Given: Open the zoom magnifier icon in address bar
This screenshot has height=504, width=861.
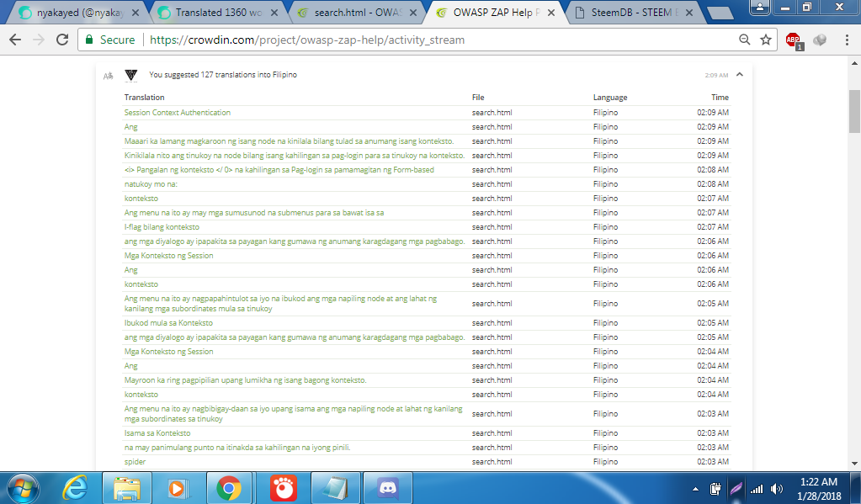Looking at the screenshot, I should 745,40.
